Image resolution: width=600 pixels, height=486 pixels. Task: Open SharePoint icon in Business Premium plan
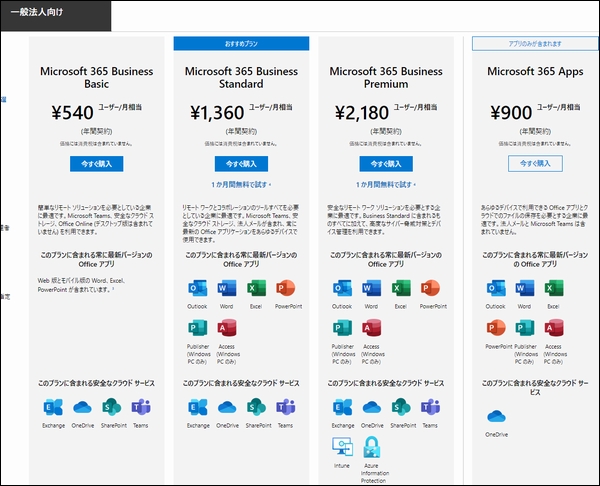(401, 408)
